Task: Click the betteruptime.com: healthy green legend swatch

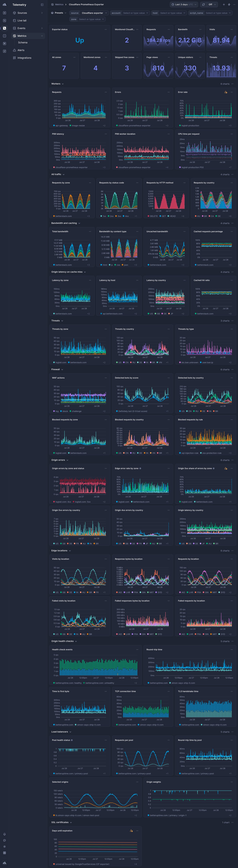Action: pos(54,683)
